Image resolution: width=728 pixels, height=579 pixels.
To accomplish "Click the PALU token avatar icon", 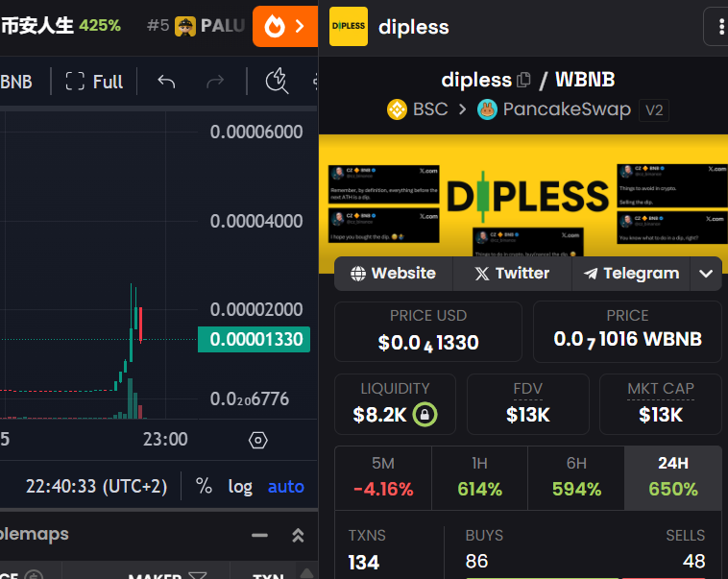I will [x=185, y=26].
